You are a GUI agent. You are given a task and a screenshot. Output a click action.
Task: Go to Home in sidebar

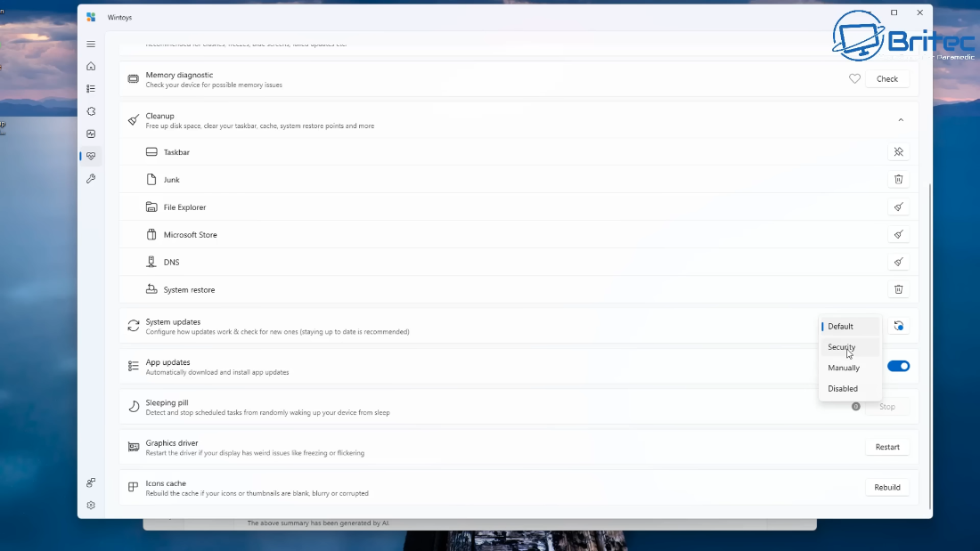[x=91, y=66]
